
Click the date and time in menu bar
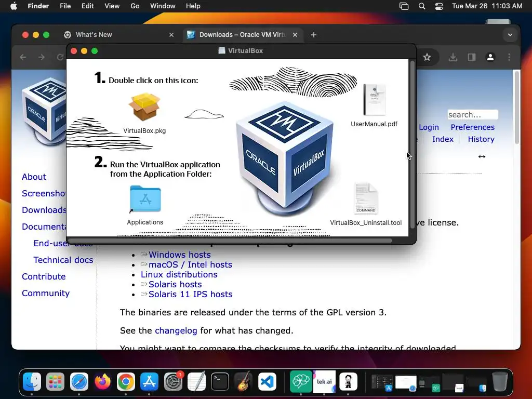487,6
